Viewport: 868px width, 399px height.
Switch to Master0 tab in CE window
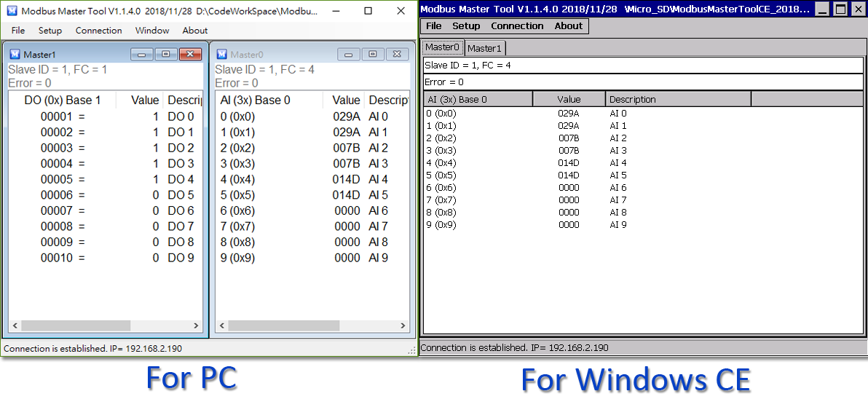tap(442, 47)
